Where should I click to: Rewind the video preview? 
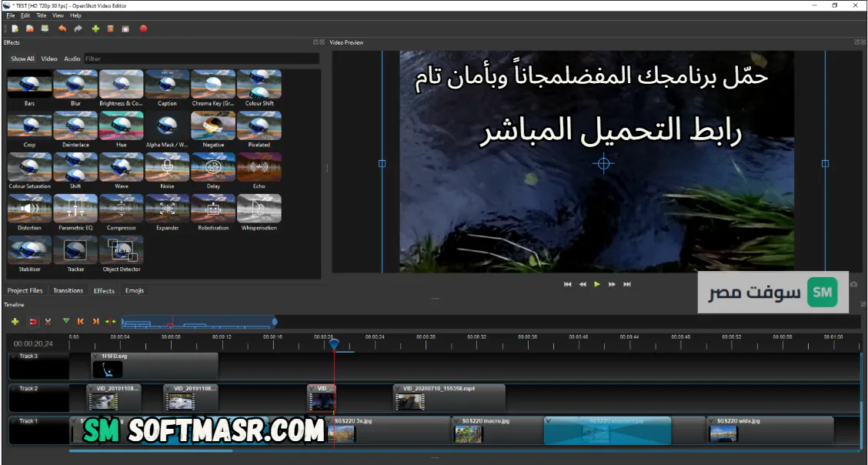click(583, 284)
